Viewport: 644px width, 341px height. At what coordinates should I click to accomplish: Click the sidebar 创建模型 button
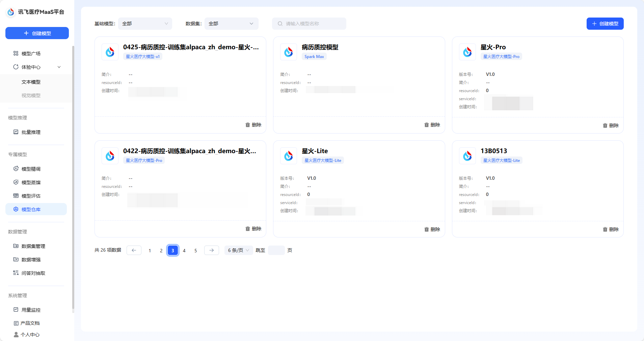coord(37,33)
